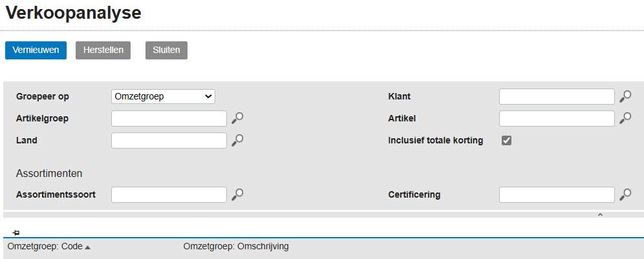644x259 pixels.
Task: Click the Artikelgroep search magnifier icon
Action: tap(237, 118)
